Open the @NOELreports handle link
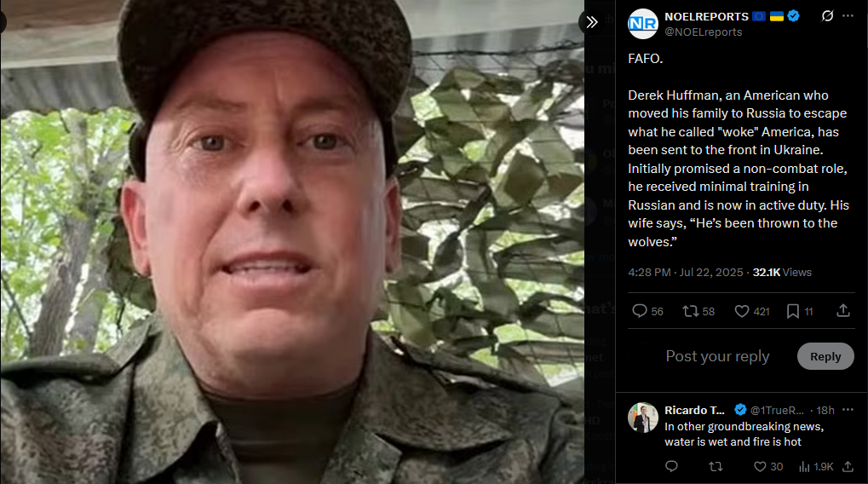 [x=703, y=32]
